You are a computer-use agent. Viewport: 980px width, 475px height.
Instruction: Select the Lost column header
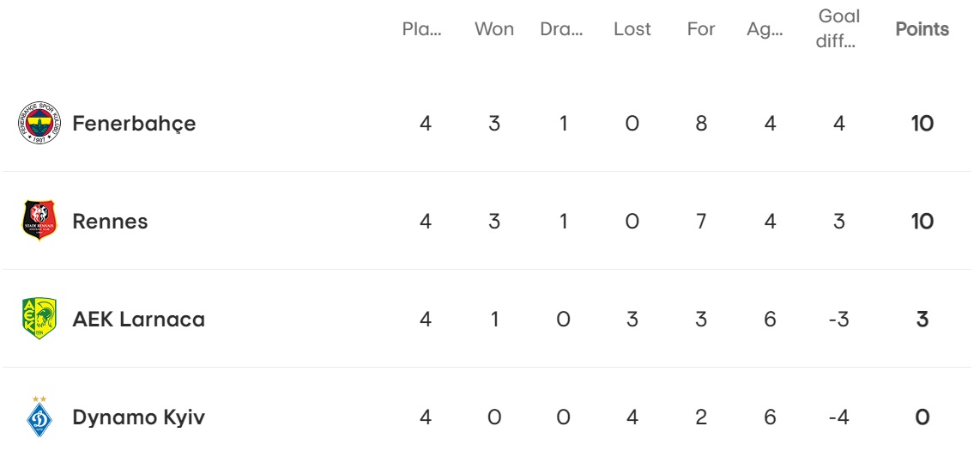[x=632, y=29]
